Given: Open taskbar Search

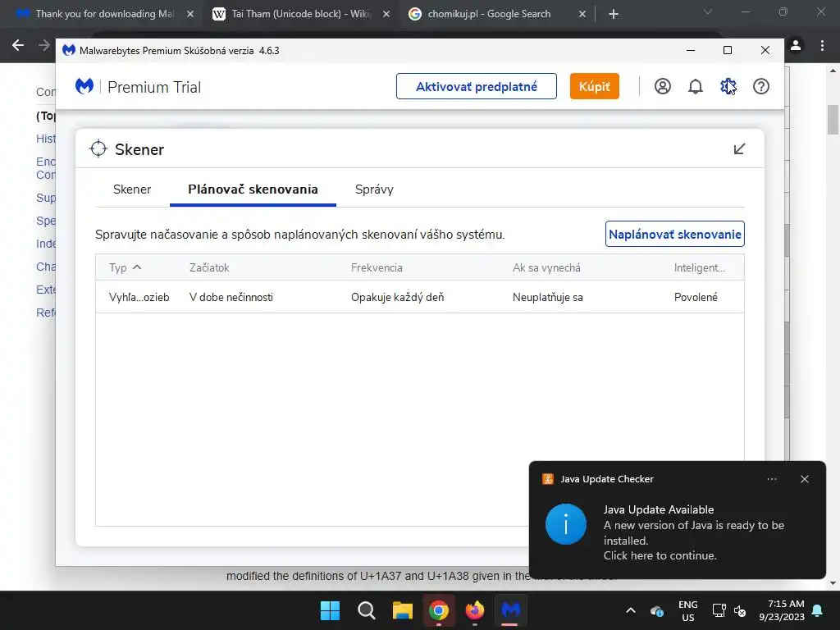Looking at the screenshot, I should tap(367, 610).
